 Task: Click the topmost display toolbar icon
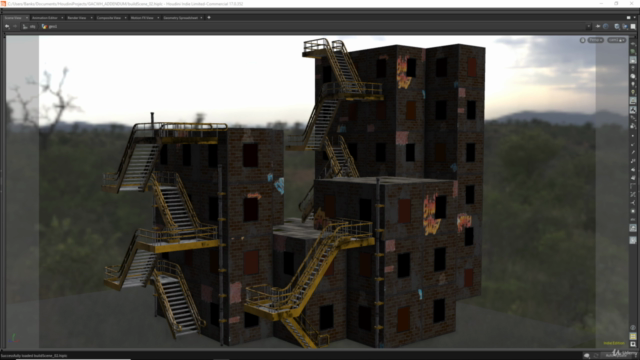coord(633,44)
